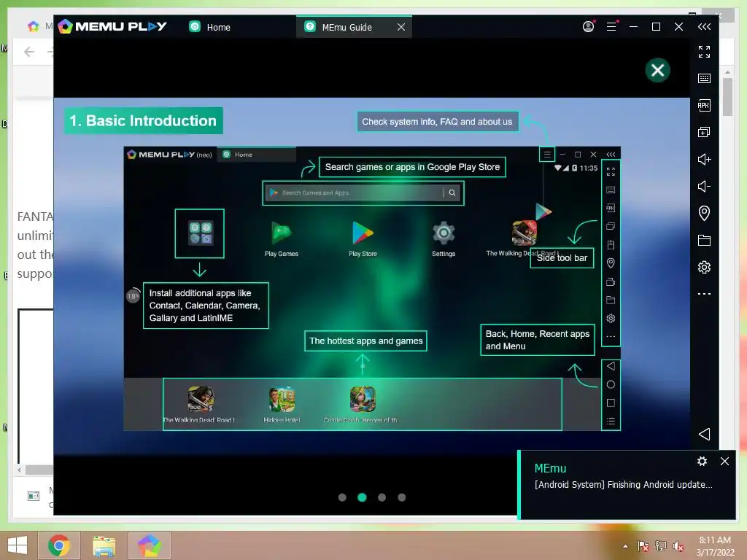Click back arrow in background browser window
747x560 pixels.
[x=29, y=52]
